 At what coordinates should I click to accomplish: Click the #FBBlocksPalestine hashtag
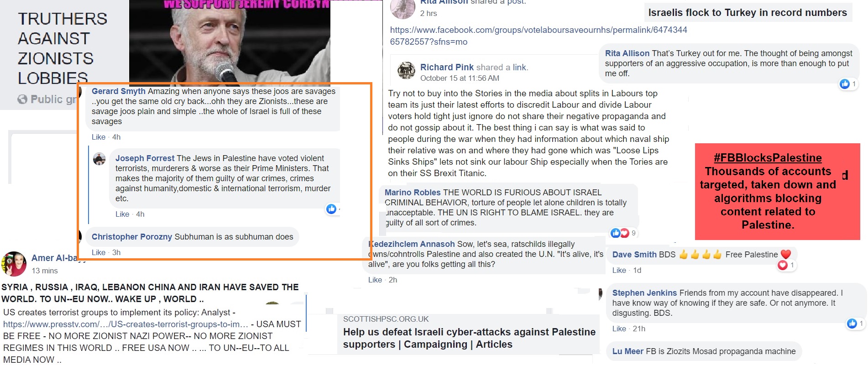pyautogui.click(x=768, y=158)
